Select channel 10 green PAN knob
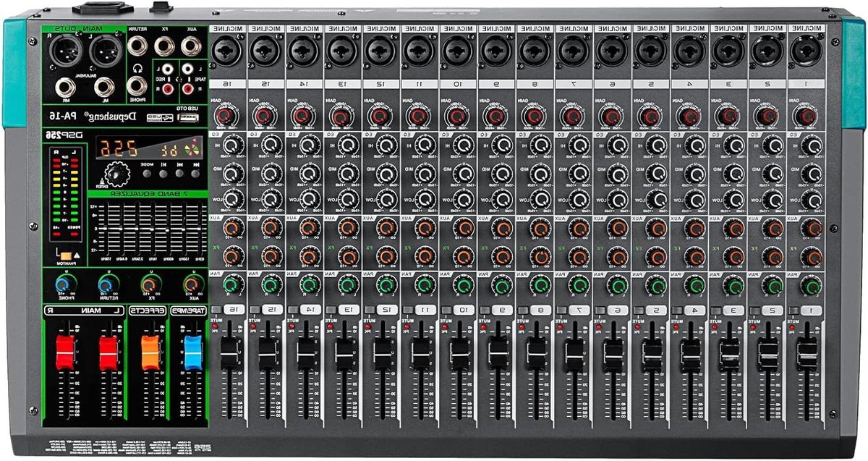The width and height of the screenshot is (868, 461). [x=465, y=285]
